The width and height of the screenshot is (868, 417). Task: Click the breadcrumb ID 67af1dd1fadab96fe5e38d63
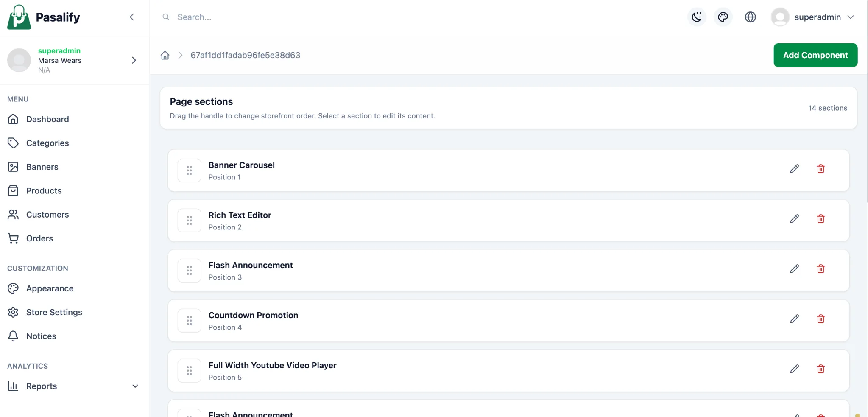pos(246,55)
